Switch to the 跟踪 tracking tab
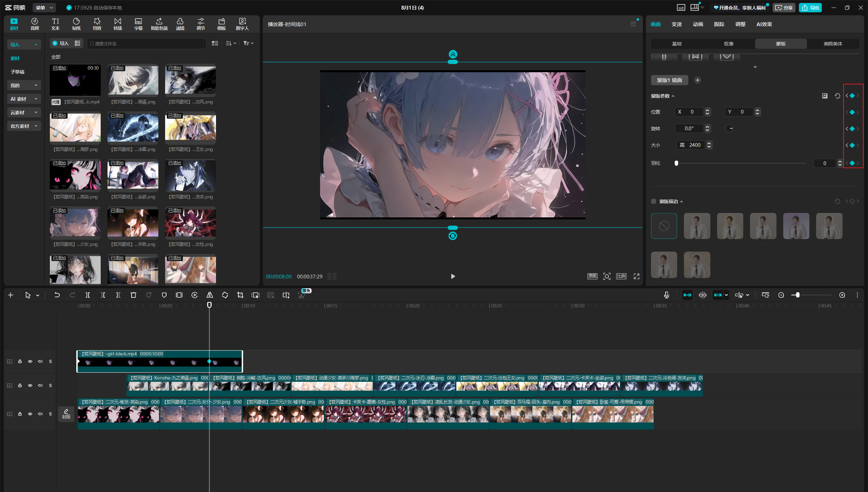The height and width of the screenshot is (492, 868). [x=719, y=24]
